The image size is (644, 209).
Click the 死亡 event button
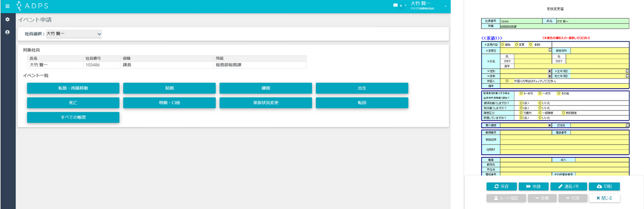pos(73,103)
